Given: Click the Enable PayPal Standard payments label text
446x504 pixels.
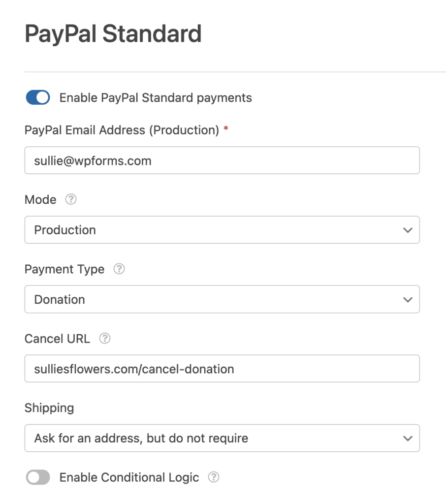Looking at the screenshot, I should click(x=156, y=98).
